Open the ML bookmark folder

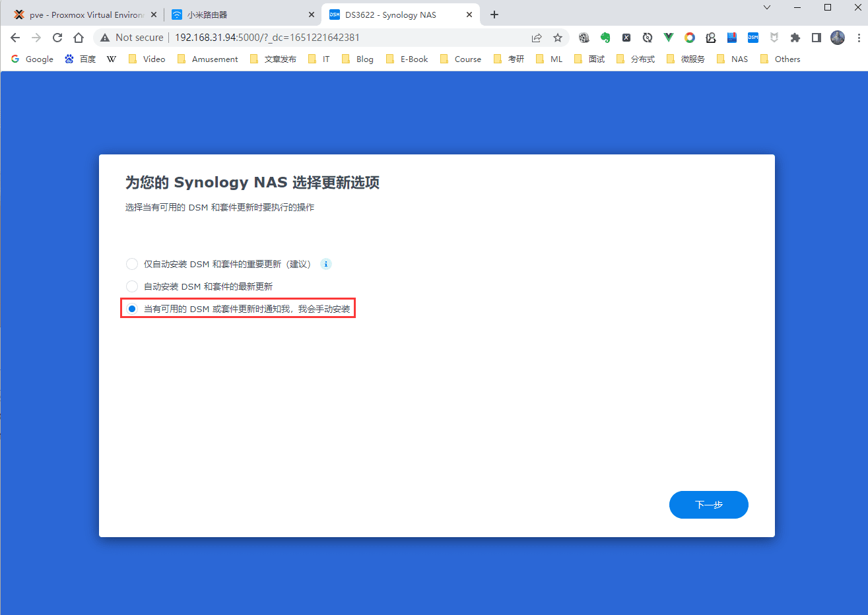[550, 59]
